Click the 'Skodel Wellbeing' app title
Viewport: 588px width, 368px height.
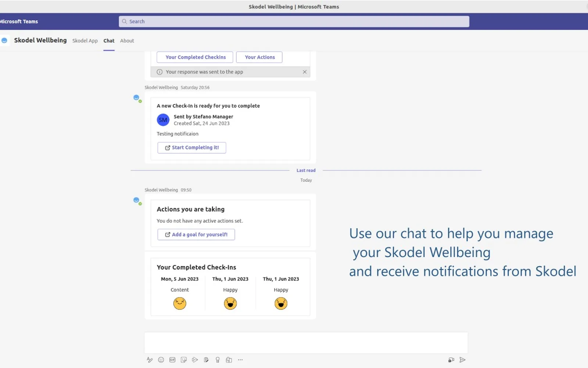click(40, 40)
